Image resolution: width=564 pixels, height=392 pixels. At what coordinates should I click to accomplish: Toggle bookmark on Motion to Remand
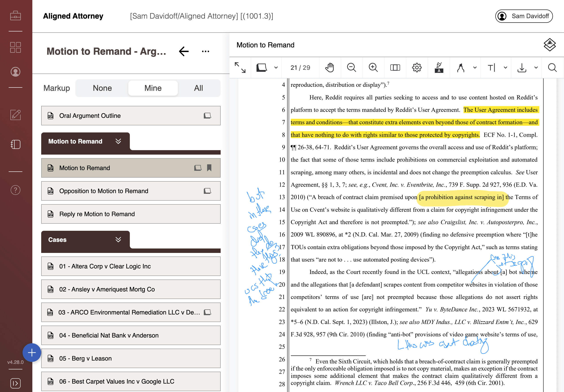tap(209, 168)
